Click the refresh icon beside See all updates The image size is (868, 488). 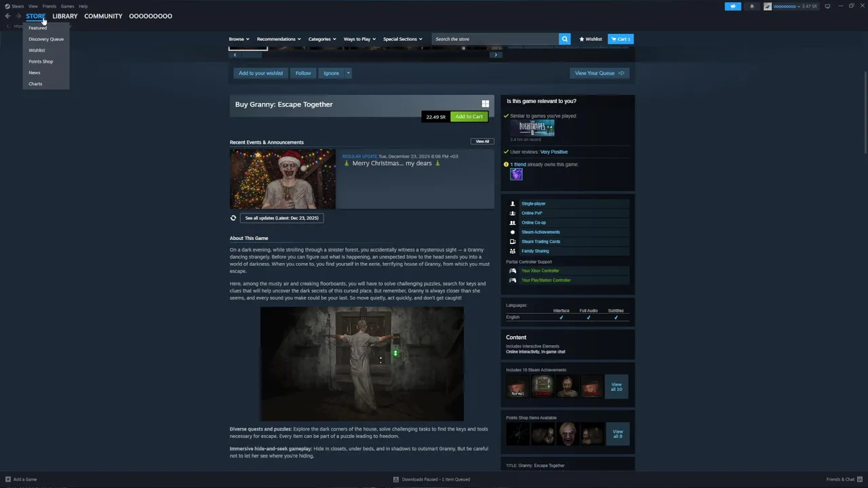(233, 218)
